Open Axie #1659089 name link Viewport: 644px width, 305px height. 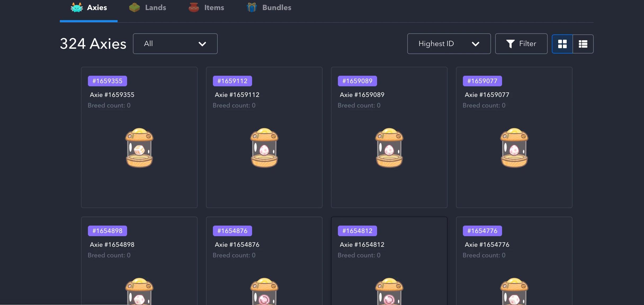[362, 95]
